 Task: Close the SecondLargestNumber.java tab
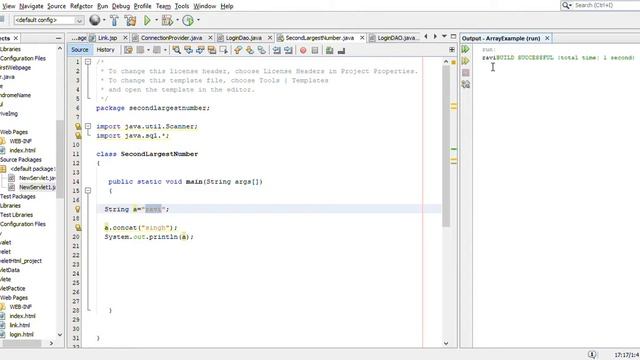tap(362, 38)
